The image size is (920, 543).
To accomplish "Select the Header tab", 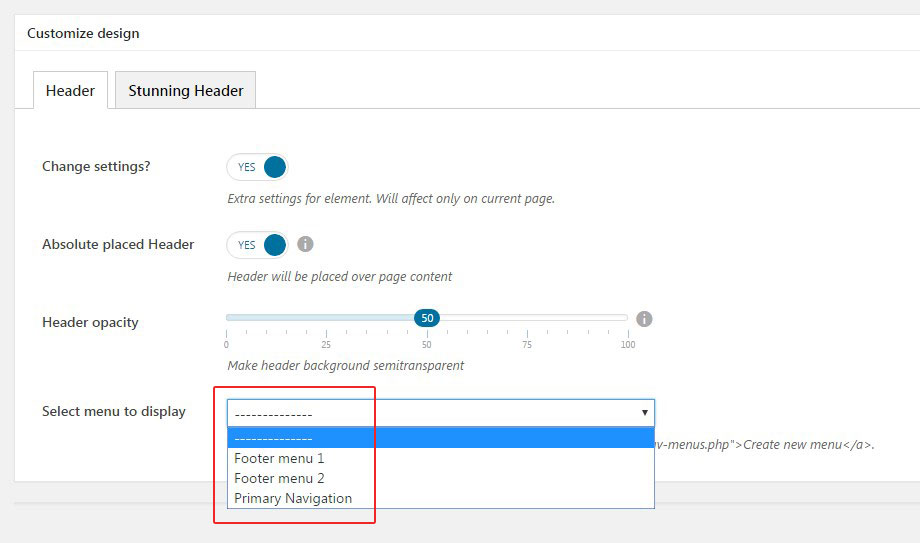I will 70,90.
